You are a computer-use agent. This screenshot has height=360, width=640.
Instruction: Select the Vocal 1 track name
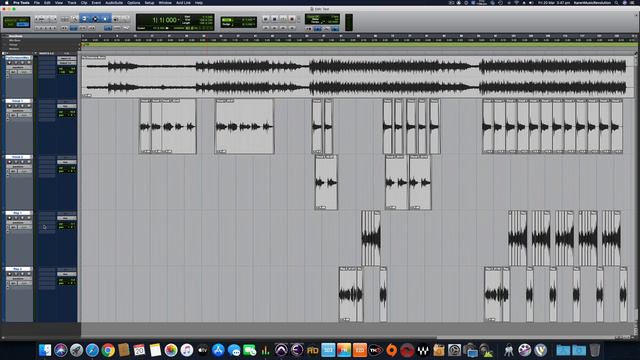coord(17,101)
